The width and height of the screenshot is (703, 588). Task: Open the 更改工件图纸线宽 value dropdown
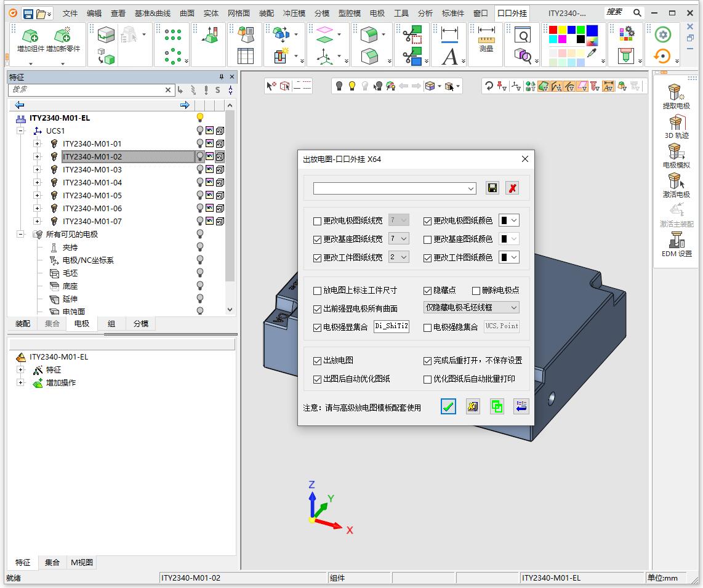[399, 257]
